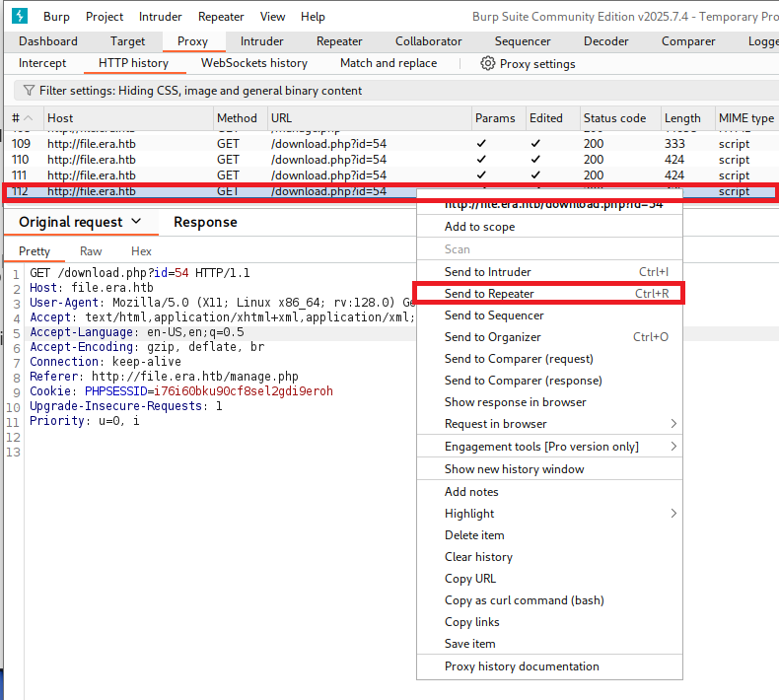The width and height of the screenshot is (779, 700).
Task: Click Add to scope in context menu
Action: click(x=479, y=227)
